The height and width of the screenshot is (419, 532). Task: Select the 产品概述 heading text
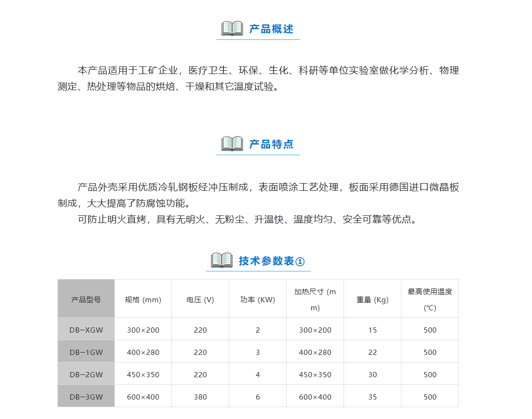(271, 29)
